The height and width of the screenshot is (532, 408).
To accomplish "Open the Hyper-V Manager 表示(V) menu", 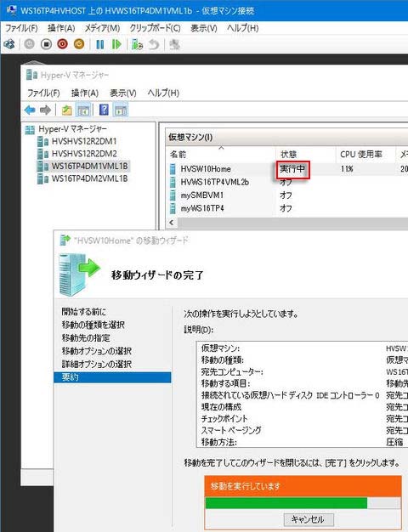I will tap(123, 93).
